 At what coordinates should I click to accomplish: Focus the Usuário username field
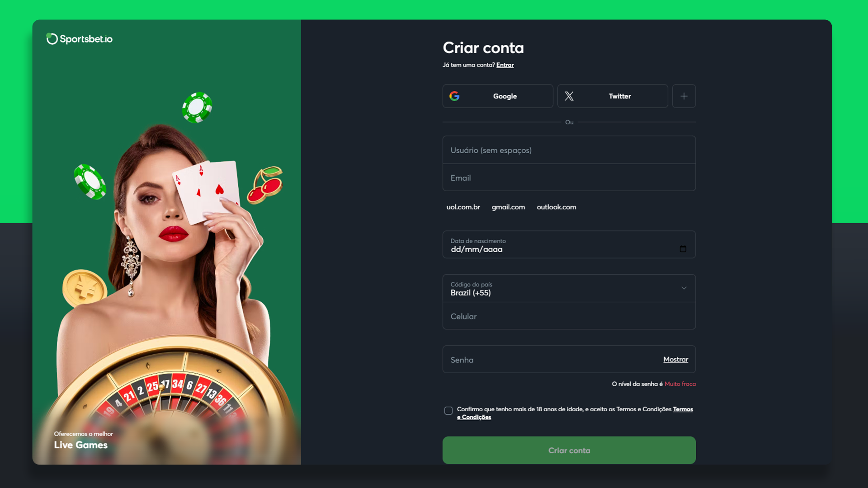[x=569, y=150]
